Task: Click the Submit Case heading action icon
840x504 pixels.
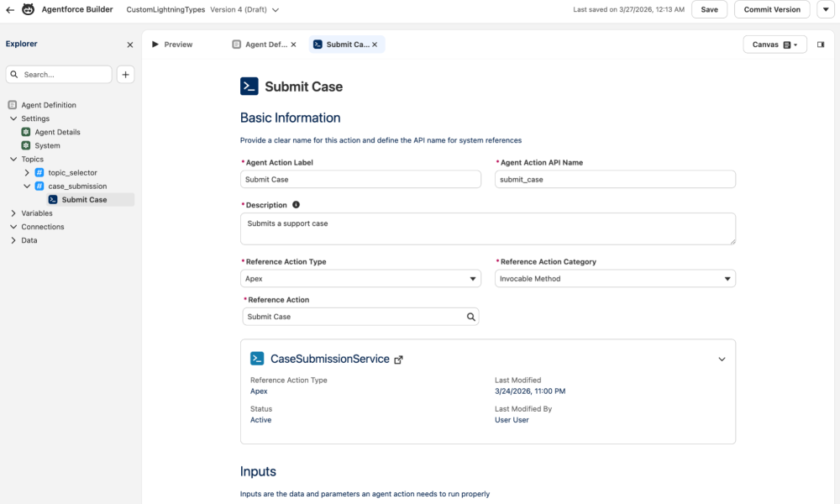Action: pyautogui.click(x=249, y=87)
